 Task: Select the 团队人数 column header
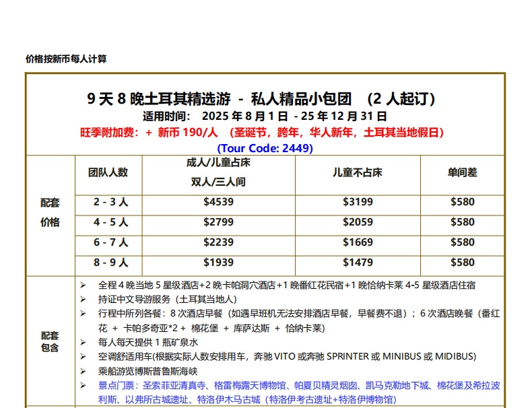click(108, 172)
